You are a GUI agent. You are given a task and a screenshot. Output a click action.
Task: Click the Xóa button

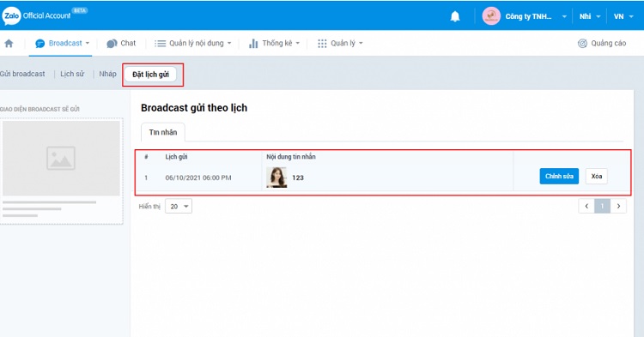click(597, 177)
